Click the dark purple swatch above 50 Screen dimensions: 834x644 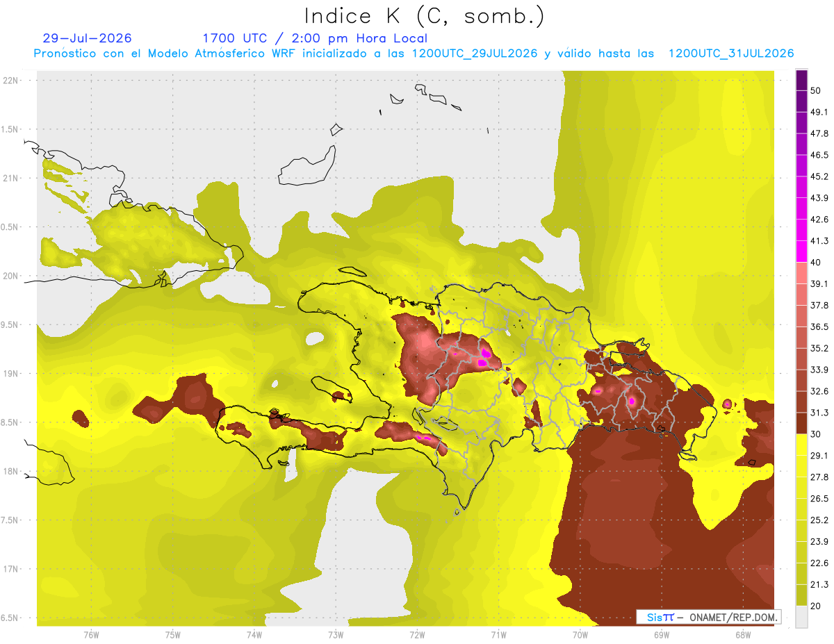coord(801,81)
